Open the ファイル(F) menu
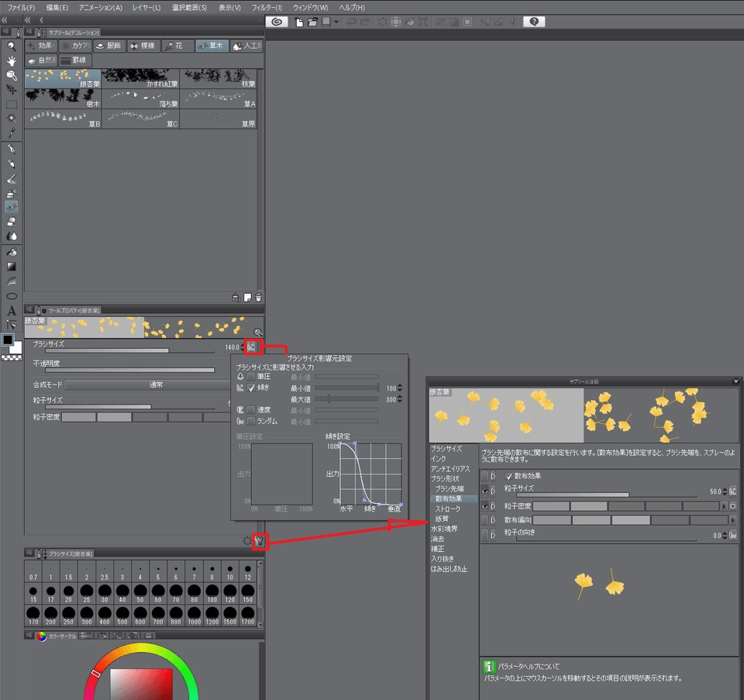 pyautogui.click(x=22, y=8)
